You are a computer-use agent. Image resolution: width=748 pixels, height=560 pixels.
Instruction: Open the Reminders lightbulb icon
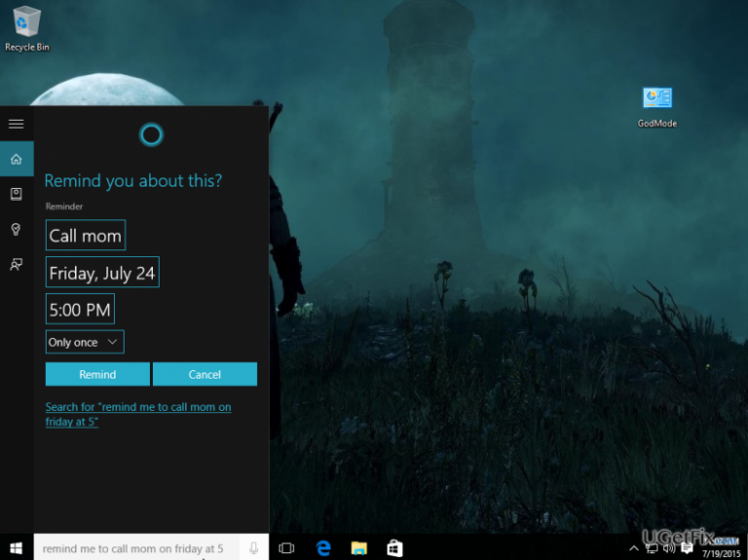coord(17,230)
